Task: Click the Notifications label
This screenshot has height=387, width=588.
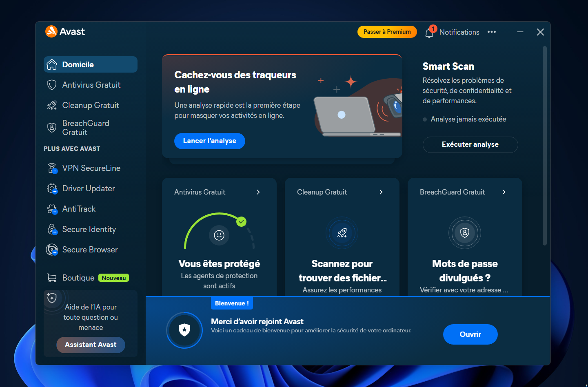Action: 459,32
